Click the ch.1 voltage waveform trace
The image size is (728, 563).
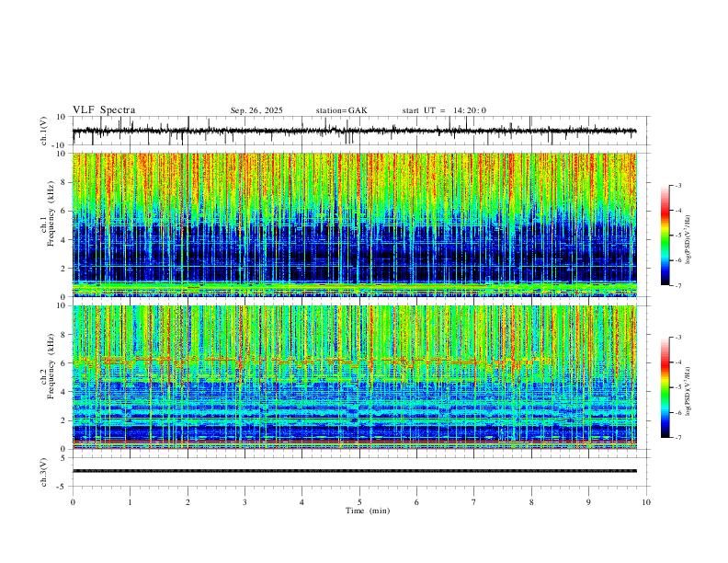coord(354,131)
